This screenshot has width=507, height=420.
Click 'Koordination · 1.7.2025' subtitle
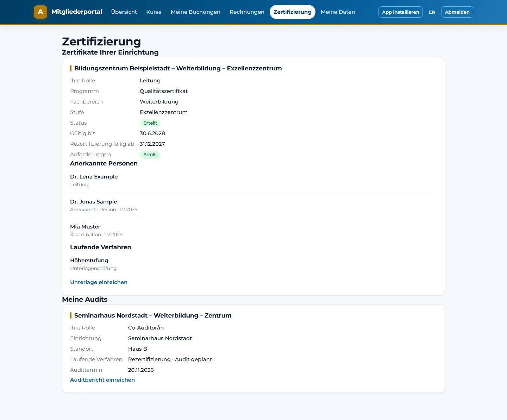96,234
